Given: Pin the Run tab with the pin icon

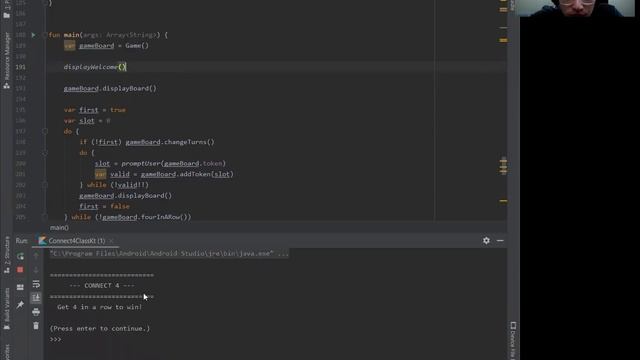Looking at the screenshot, I should (20, 304).
